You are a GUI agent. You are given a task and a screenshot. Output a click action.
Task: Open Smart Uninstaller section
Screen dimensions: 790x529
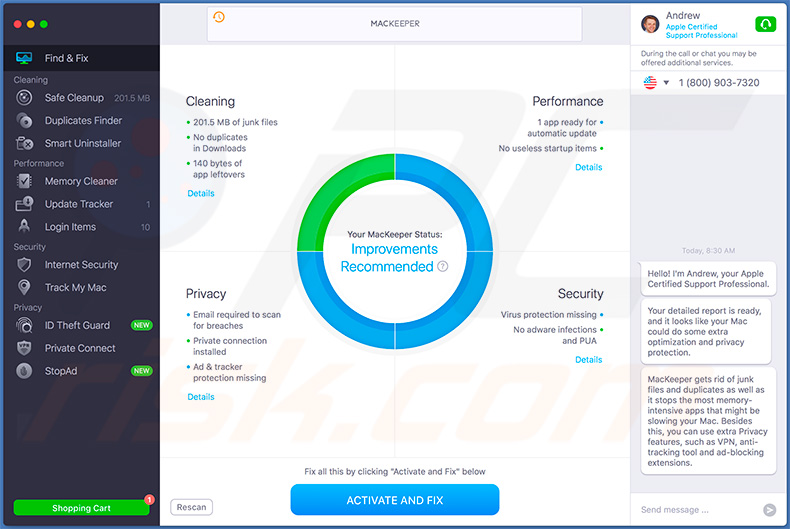tap(82, 143)
